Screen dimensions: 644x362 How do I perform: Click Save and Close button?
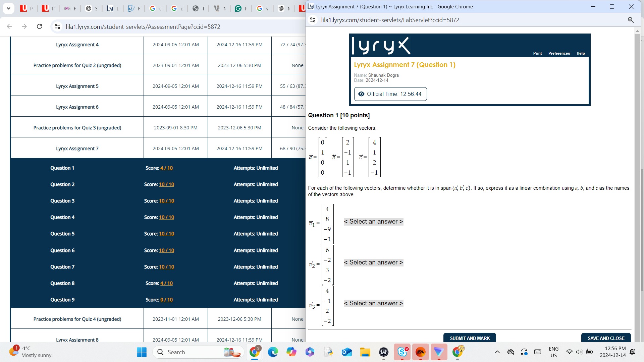(x=606, y=338)
